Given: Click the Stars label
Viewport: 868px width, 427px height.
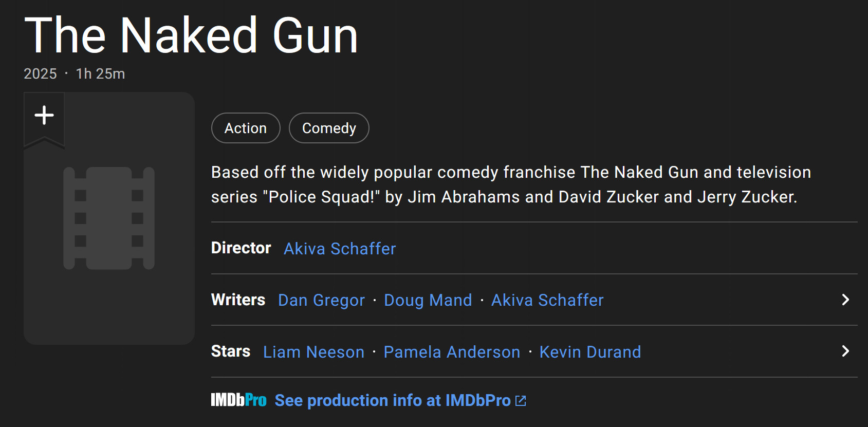Looking at the screenshot, I should [x=231, y=351].
